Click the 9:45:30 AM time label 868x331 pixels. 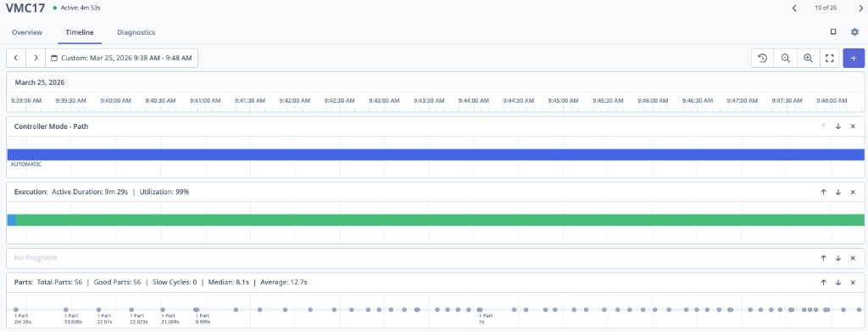pyautogui.click(x=608, y=101)
